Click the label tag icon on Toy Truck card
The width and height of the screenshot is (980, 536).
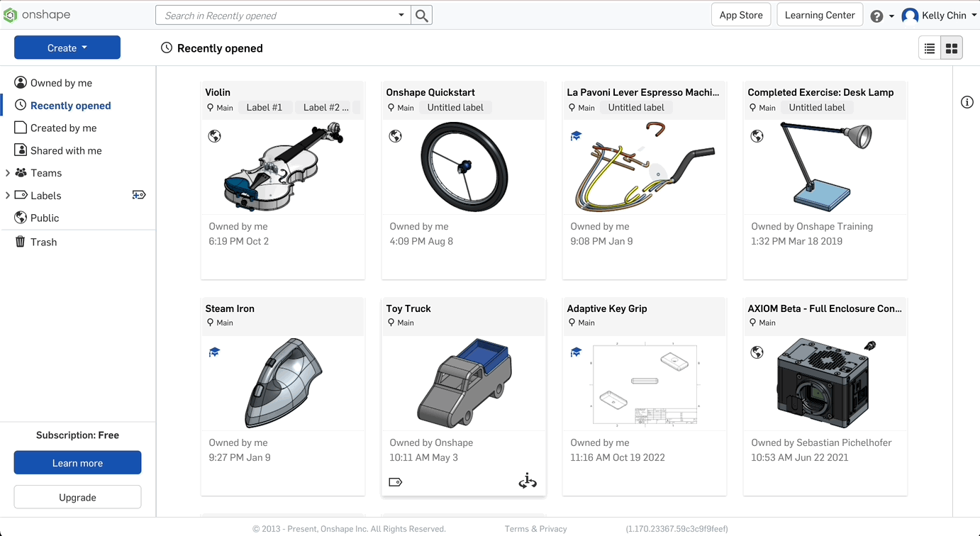396,482
